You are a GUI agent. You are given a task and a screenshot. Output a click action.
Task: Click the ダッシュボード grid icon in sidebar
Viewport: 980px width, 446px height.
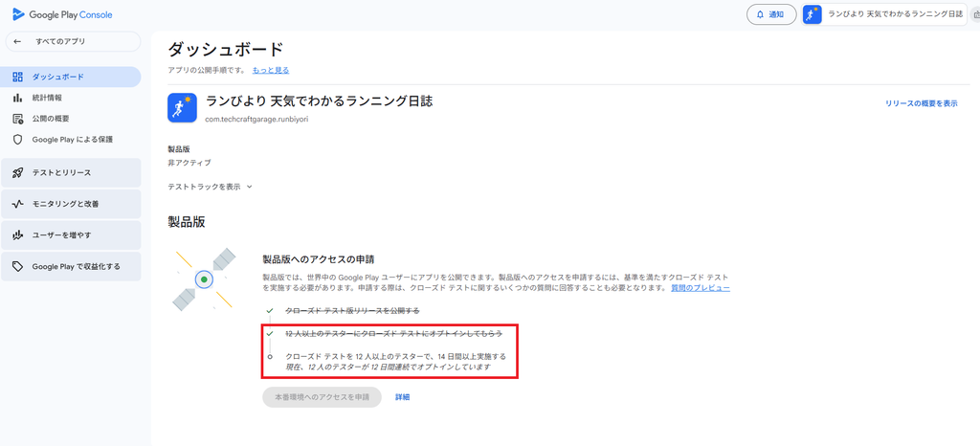17,77
